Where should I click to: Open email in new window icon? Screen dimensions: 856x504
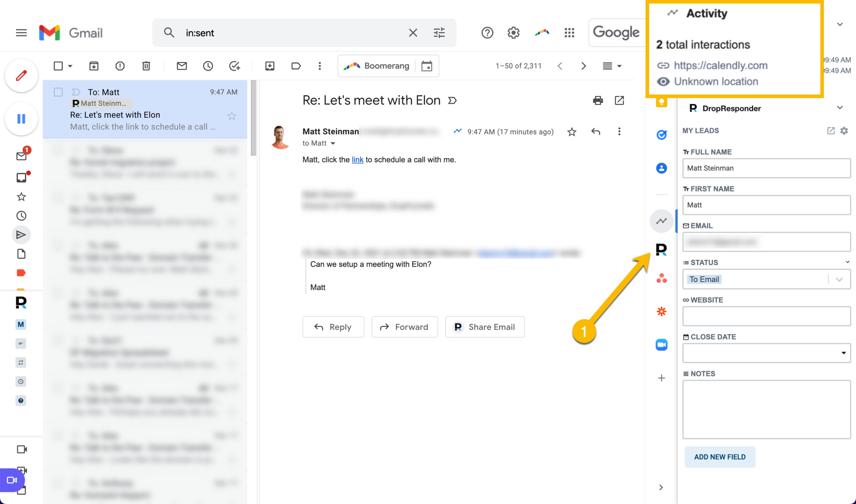(x=619, y=101)
